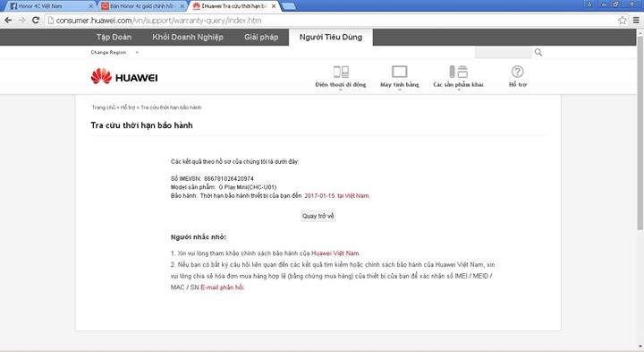The width and height of the screenshot is (644, 352).
Task: Close the Huawei Tra cứu tab
Action: click(274, 6)
